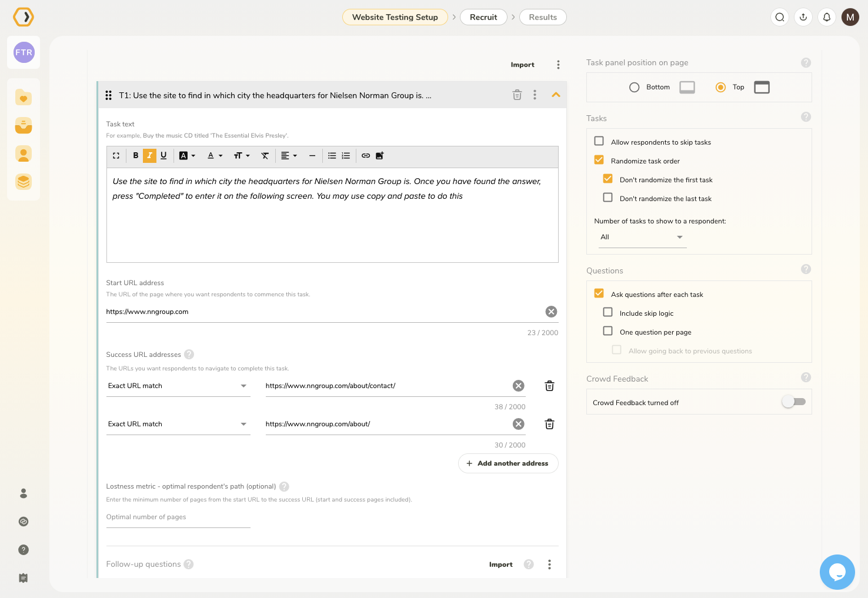Go to Website Testing Setup step
The width and height of the screenshot is (868, 598).
(395, 17)
